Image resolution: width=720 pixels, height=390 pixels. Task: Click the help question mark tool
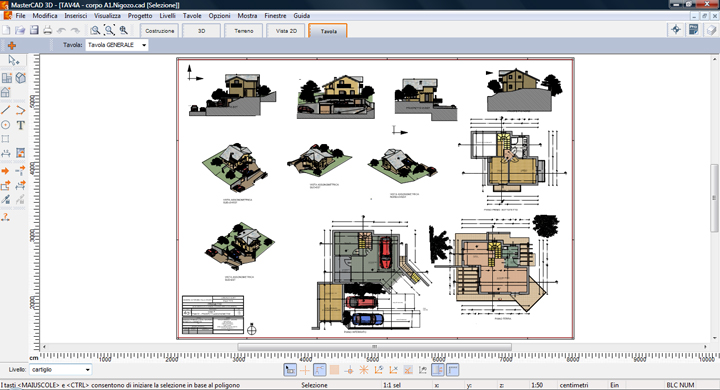pyautogui.click(x=6, y=217)
